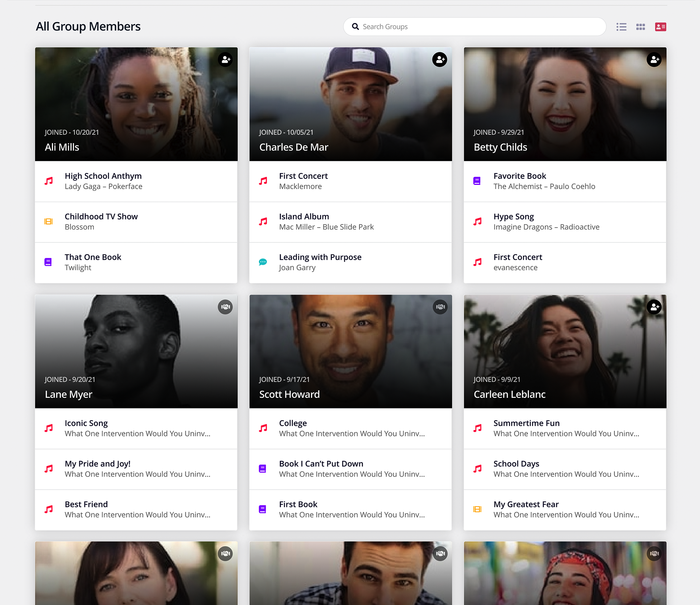Viewport: 700px width, 605px height.
Task: Click the All Group Members heading
Action: 88,26
